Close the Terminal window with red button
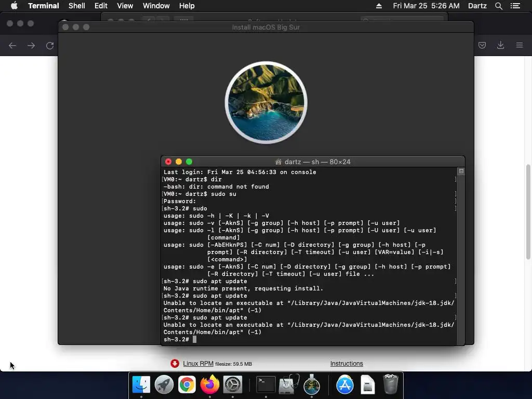 [168, 162]
